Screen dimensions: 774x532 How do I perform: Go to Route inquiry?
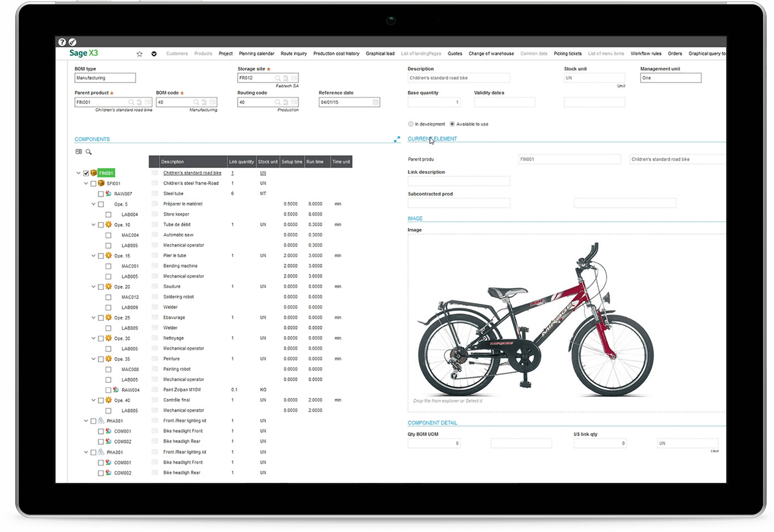click(294, 54)
